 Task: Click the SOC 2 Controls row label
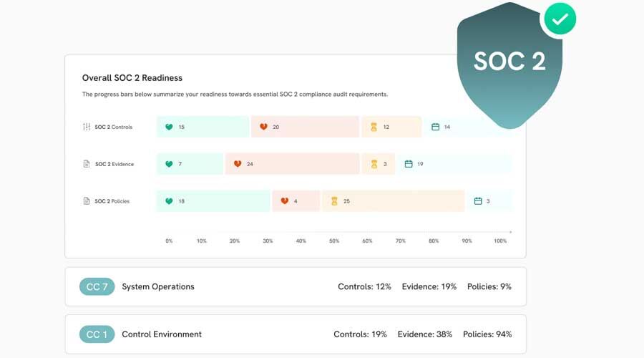114,127
